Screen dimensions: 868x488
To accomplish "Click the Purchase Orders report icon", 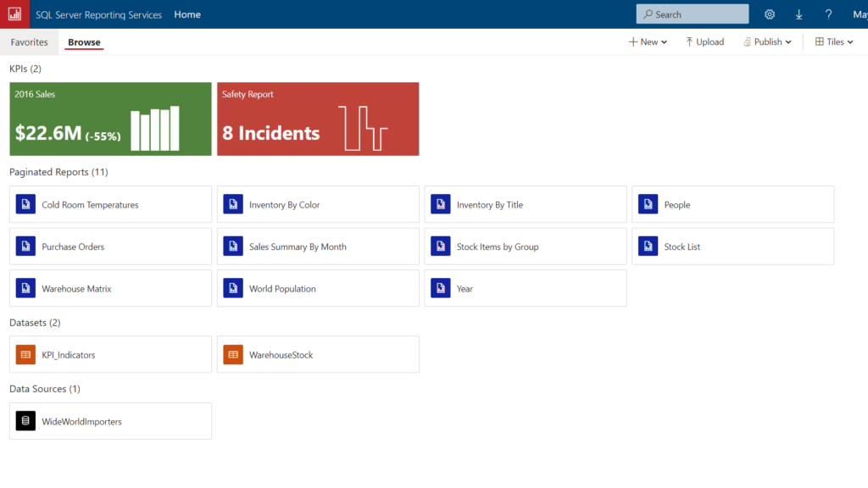I will tap(25, 247).
